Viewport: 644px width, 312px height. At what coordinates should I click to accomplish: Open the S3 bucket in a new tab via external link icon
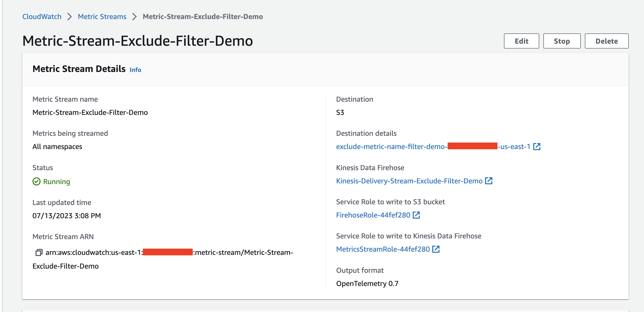pyautogui.click(x=536, y=147)
